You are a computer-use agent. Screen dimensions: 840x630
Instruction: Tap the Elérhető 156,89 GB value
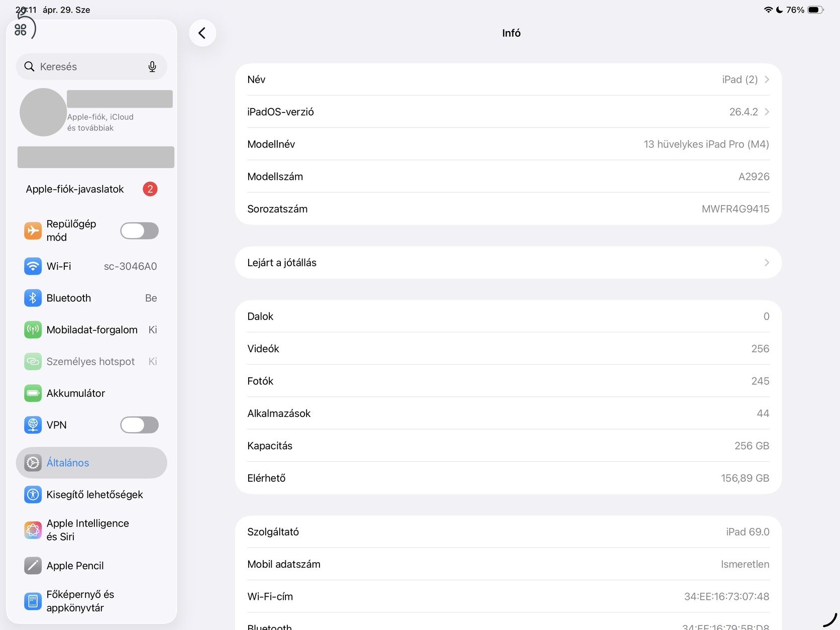point(745,478)
